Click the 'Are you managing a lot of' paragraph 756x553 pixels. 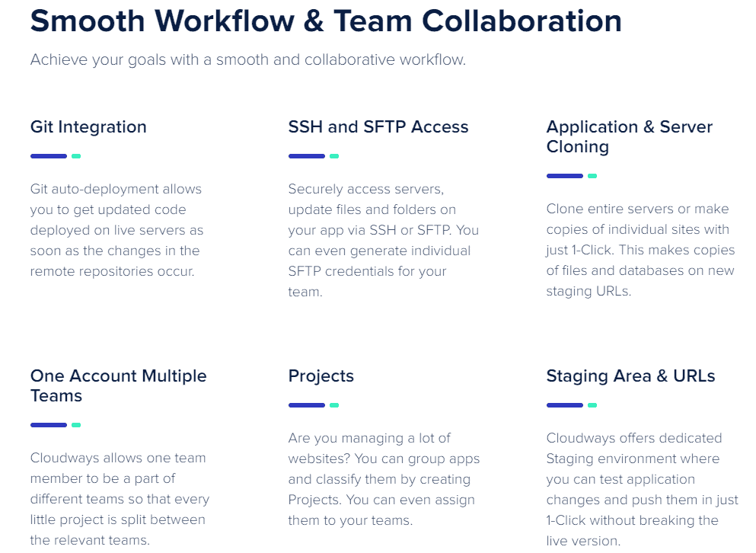[x=384, y=479]
